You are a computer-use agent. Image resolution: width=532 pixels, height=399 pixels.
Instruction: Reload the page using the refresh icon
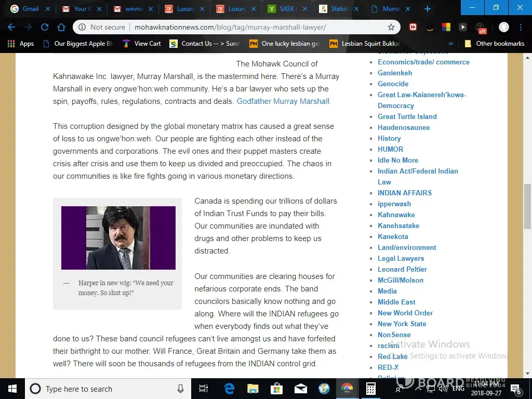[x=45, y=27]
